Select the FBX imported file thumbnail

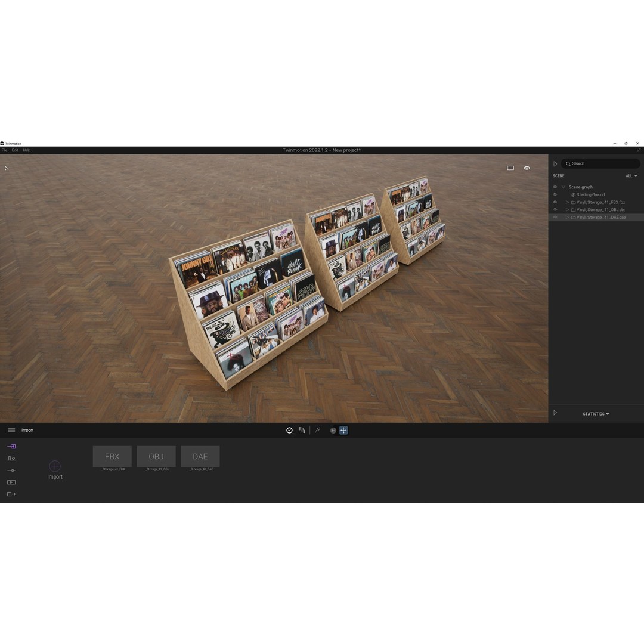point(112,456)
